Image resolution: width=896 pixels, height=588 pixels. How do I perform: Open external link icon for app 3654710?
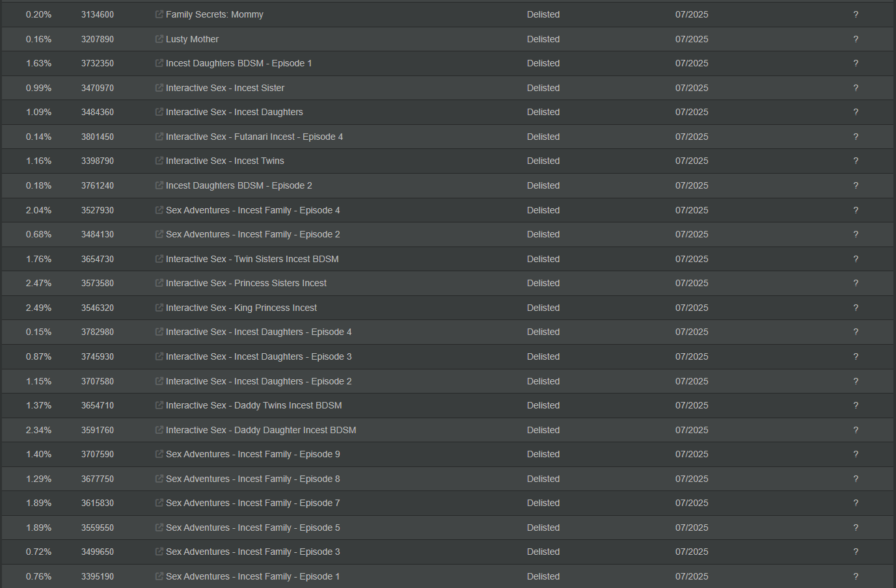159,405
